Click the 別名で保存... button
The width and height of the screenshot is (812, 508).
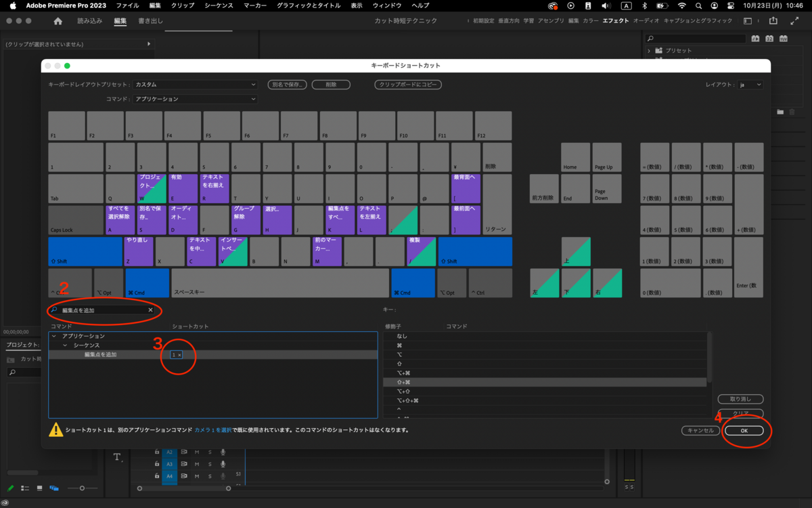[288, 85]
